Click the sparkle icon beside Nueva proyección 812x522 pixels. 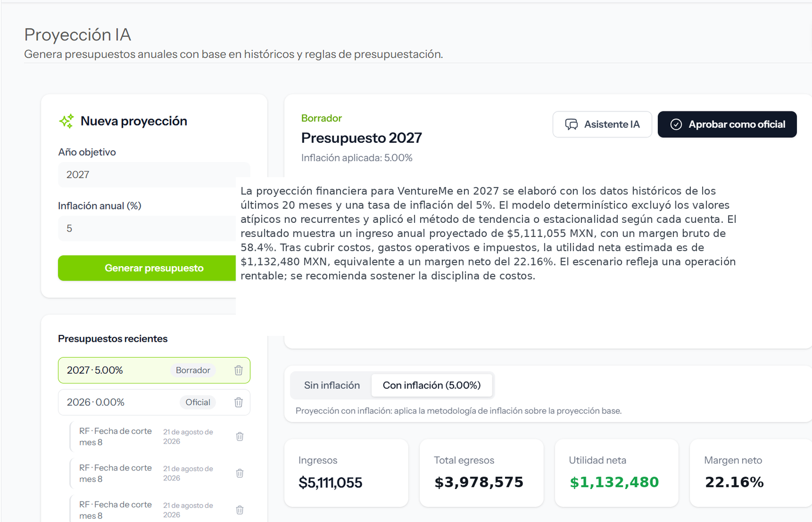(x=66, y=121)
